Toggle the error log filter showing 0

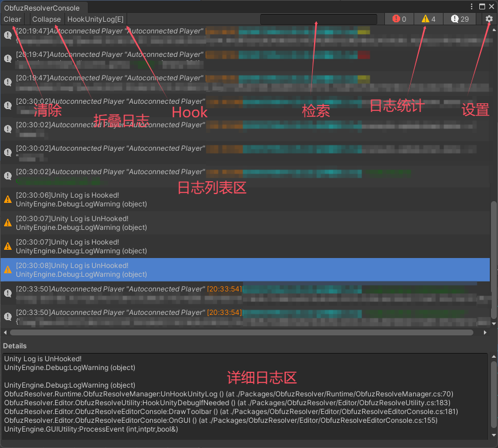pyautogui.click(x=399, y=19)
